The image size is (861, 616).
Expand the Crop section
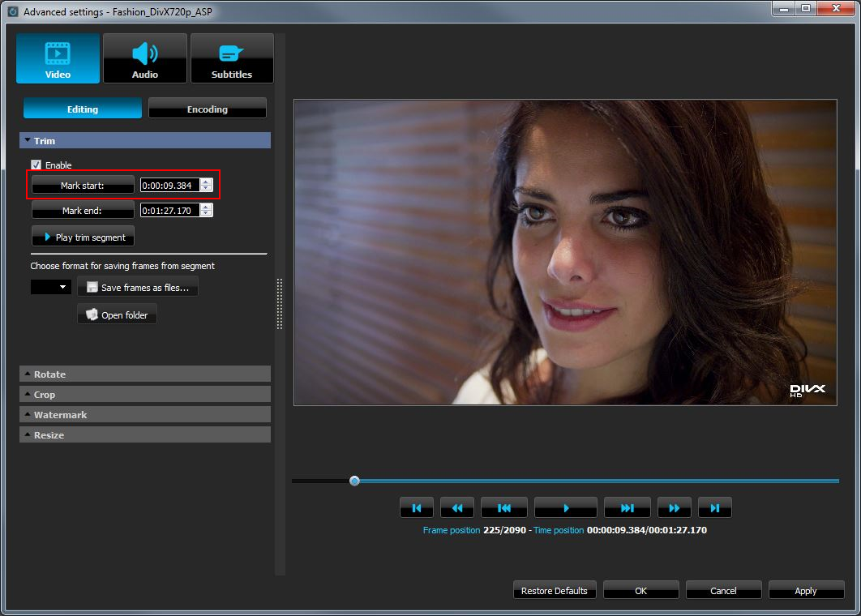pos(144,394)
